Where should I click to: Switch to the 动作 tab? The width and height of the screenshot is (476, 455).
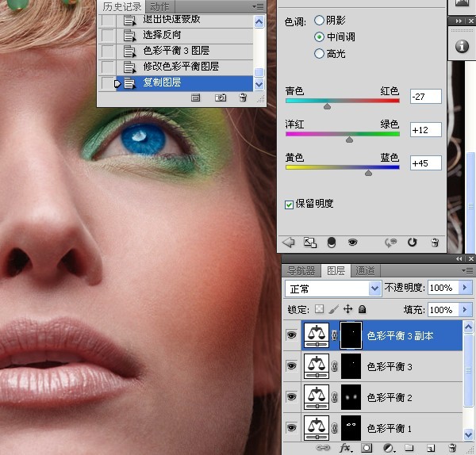pos(160,6)
